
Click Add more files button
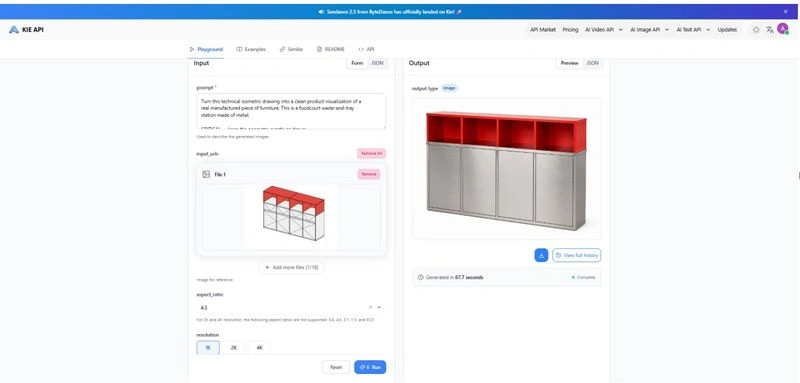pyautogui.click(x=291, y=267)
